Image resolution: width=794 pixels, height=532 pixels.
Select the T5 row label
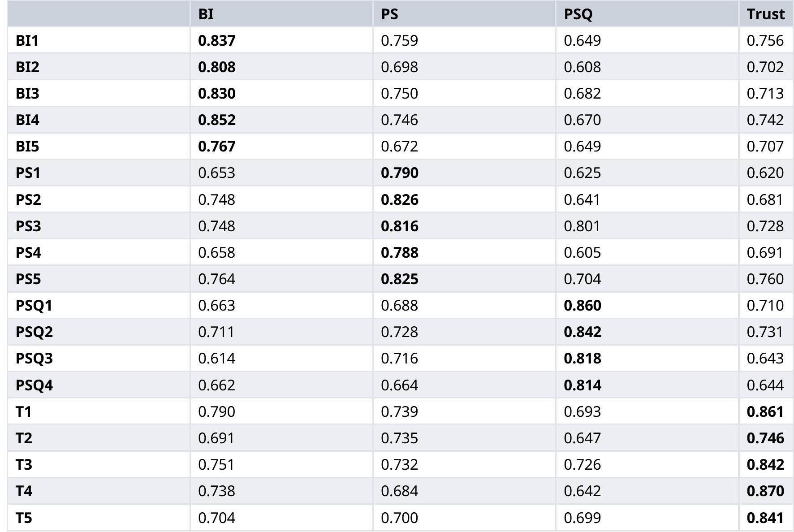[x=24, y=518]
